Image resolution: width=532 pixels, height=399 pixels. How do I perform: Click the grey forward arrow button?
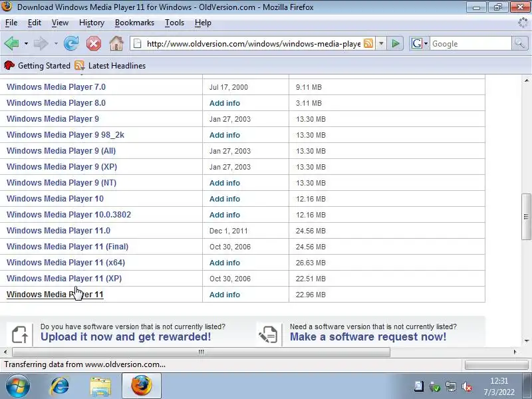point(41,43)
